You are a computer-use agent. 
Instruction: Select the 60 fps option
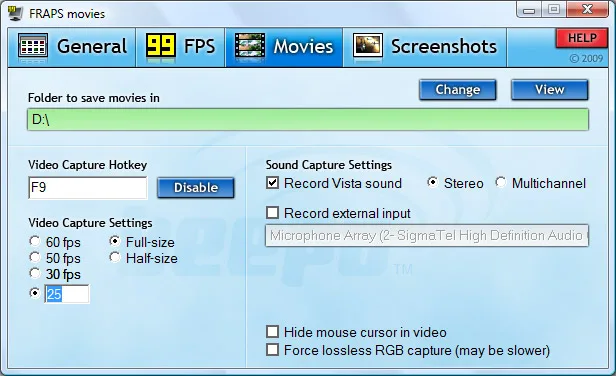35,242
